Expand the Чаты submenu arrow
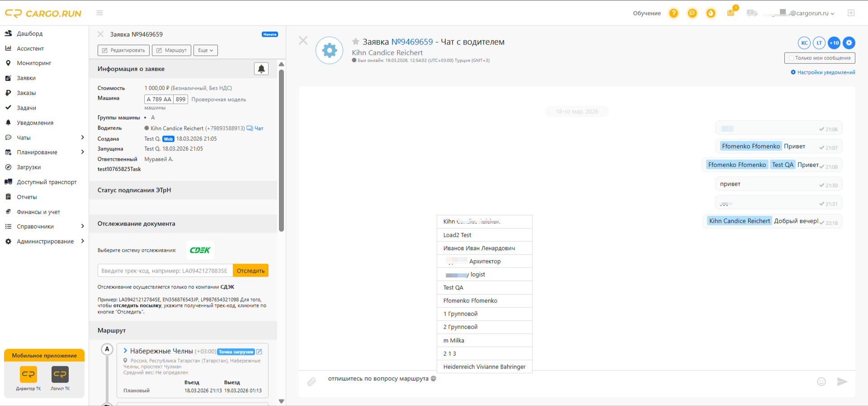Image resolution: width=868 pixels, height=406 pixels. [x=82, y=137]
